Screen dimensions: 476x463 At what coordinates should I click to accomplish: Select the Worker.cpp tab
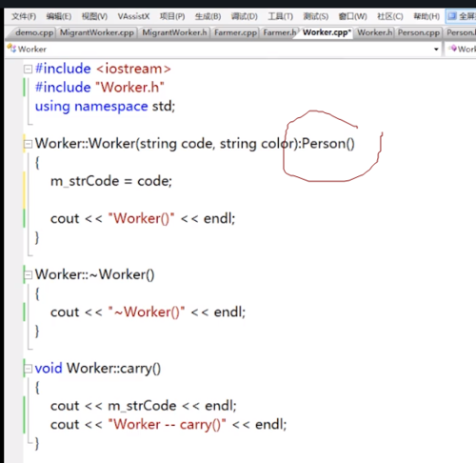[x=327, y=32]
